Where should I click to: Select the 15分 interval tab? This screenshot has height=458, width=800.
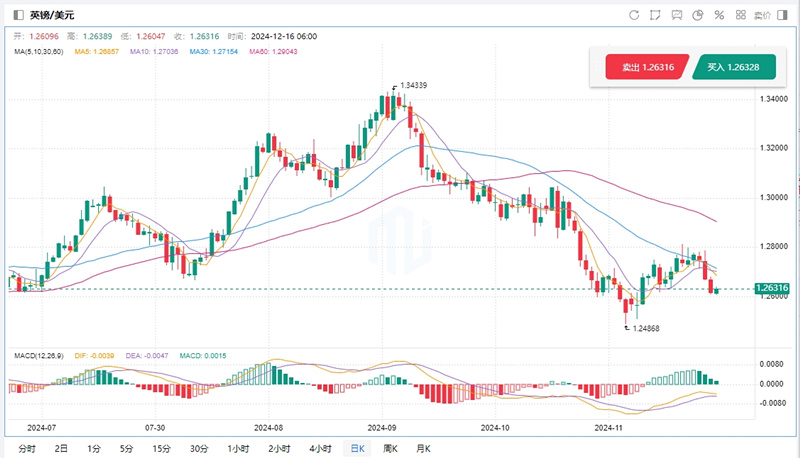(x=161, y=449)
